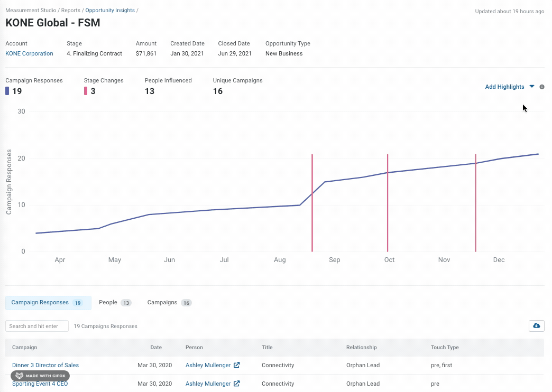Click the pink Stage Changes legend swatch
The width and height of the screenshot is (552, 392).
pyautogui.click(x=86, y=91)
